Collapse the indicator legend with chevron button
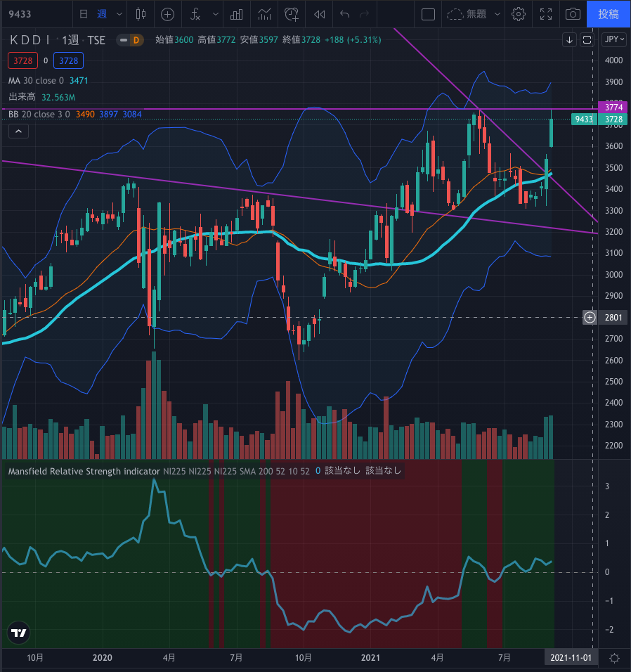 click(18, 131)
